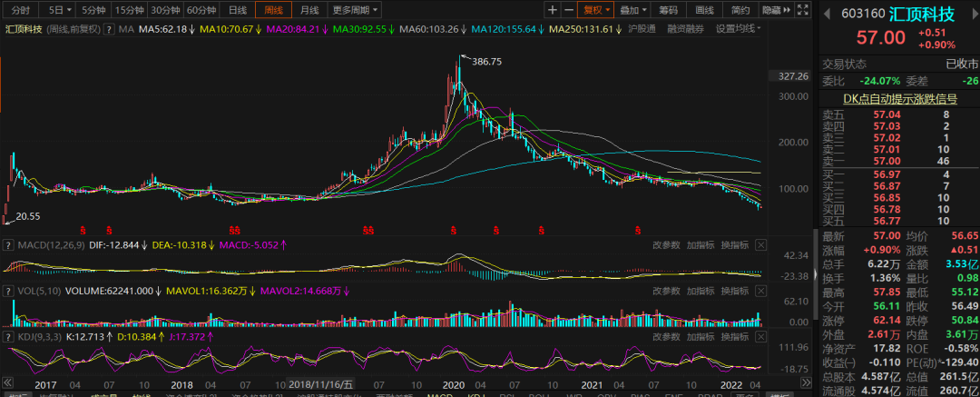Select the 60分钟 period tab
Screen dimensions: 980x397
(x=201, y=10)
